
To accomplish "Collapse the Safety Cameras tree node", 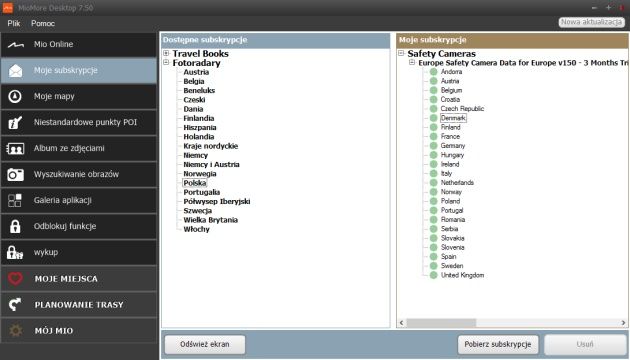I will 401,53.
